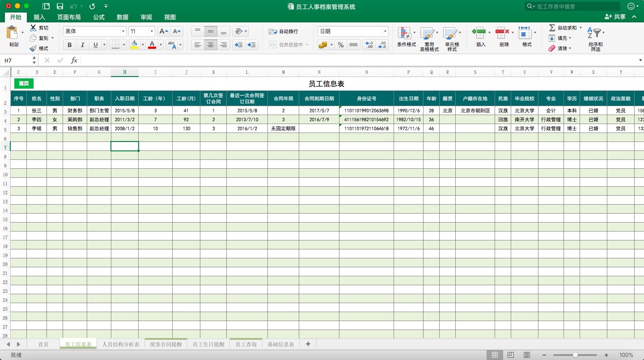
Task: Toggle bold formatting
Action: (x=69, y=45)
